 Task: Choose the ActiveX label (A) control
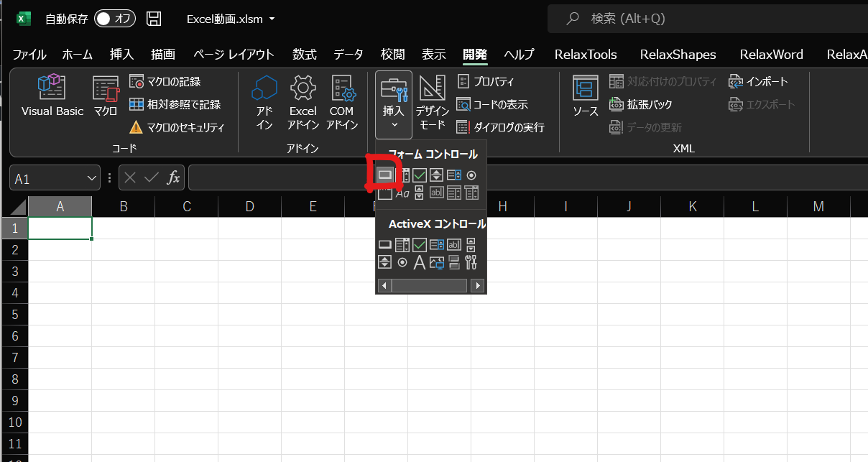419,262
